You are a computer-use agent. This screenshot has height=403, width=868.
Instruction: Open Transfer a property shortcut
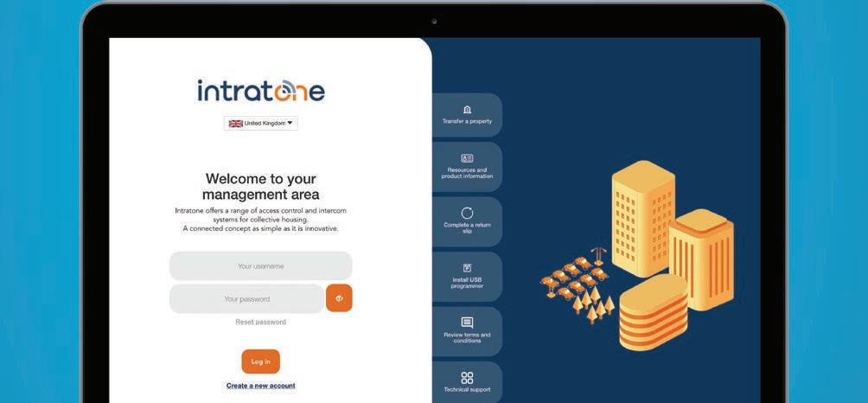(x=467, y=115)
